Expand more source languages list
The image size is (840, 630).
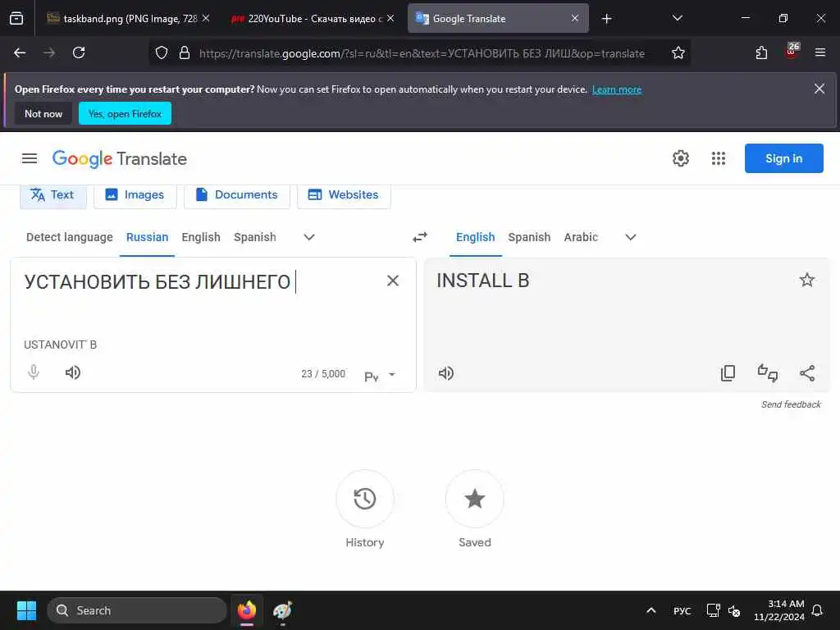309,237
